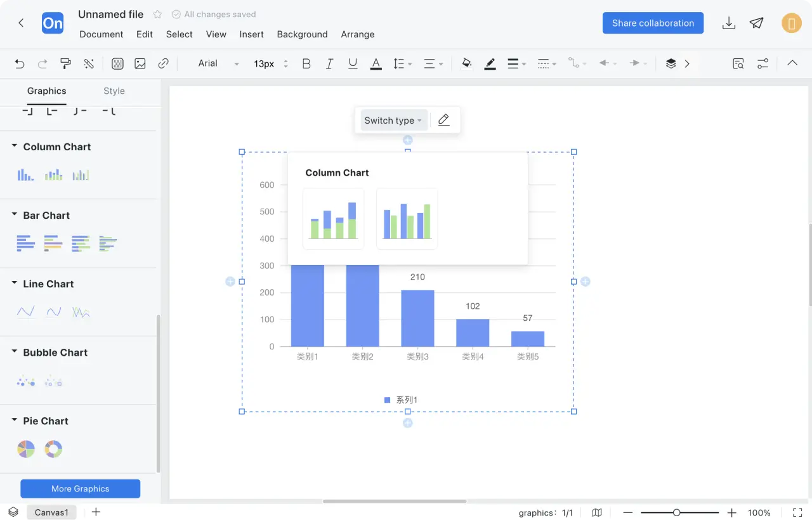Click the More Graphics button
The width and height of the screenshot is (812, 520).
pyautogui.click(x=80, y=488)
